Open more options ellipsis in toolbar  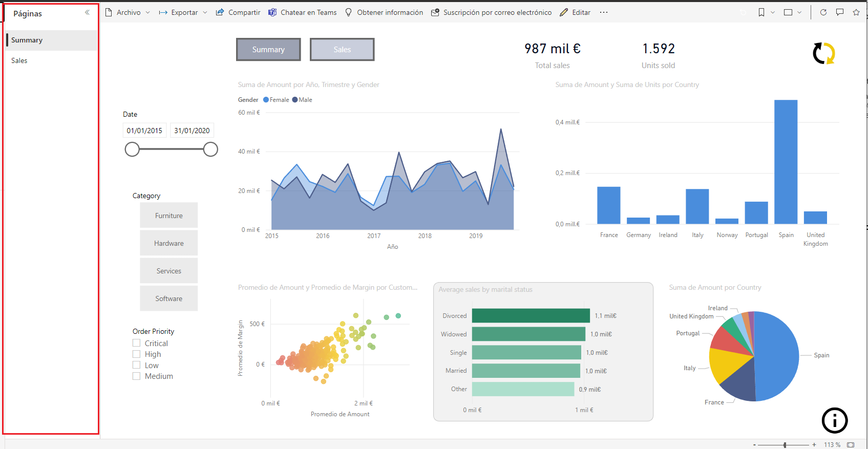pyautogui.click(x=604, y=12)
